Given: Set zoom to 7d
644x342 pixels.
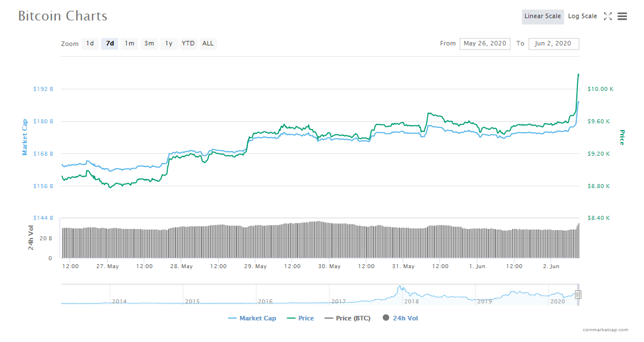Looking at the screenshot, I should tap(110, 44).
